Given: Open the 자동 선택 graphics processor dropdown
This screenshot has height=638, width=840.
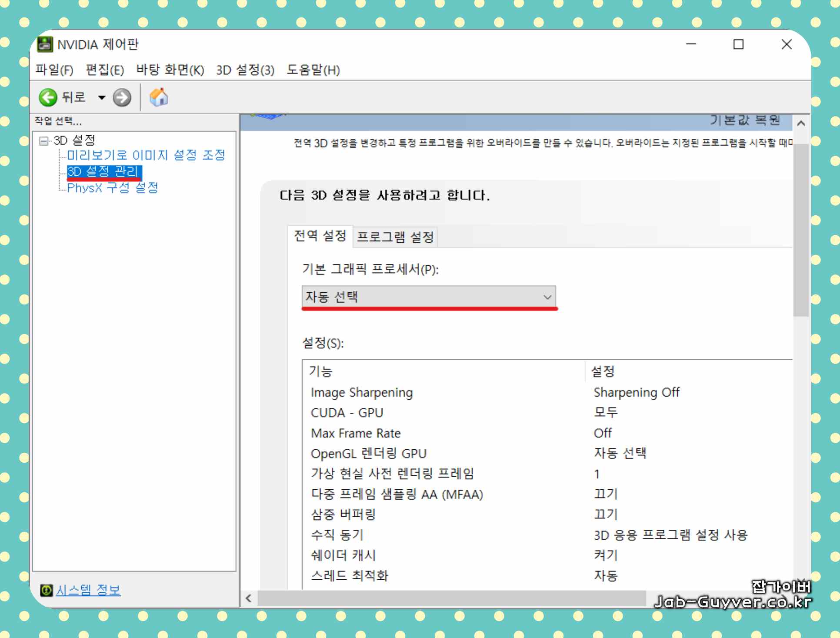Looking at the screenshot, I should [x=428, y=297].
